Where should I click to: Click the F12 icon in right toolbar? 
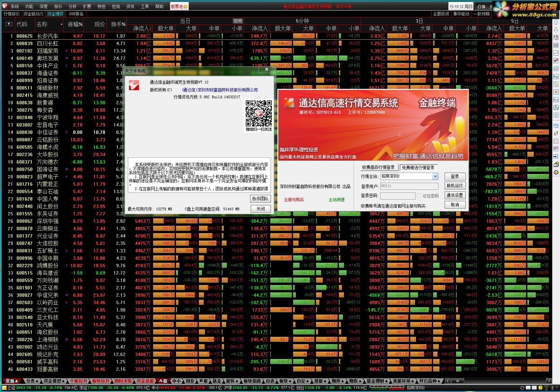[556, 100]
